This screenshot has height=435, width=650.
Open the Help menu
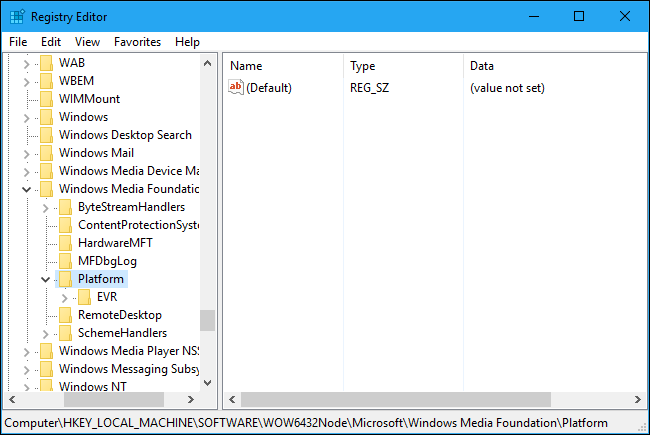[x=187, y=42]
